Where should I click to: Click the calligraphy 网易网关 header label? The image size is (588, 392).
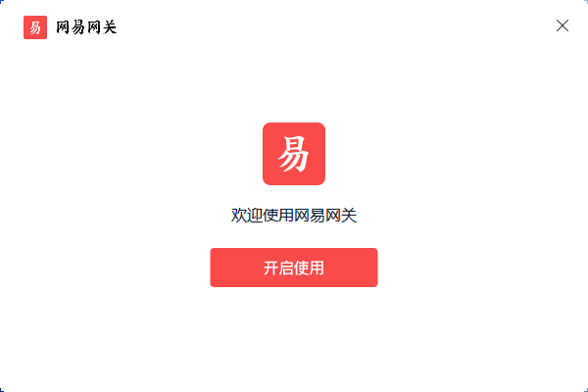pyautogui.click(x=86, y=27)
